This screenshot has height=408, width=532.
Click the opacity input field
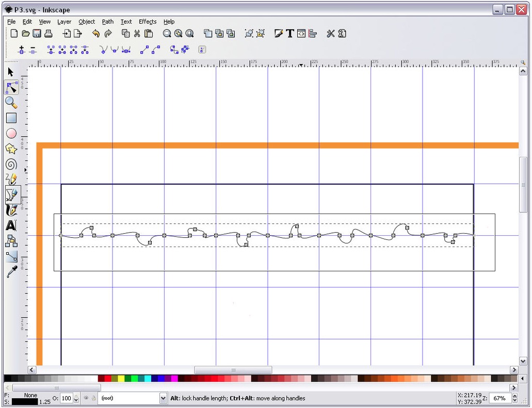pos(67,398)
